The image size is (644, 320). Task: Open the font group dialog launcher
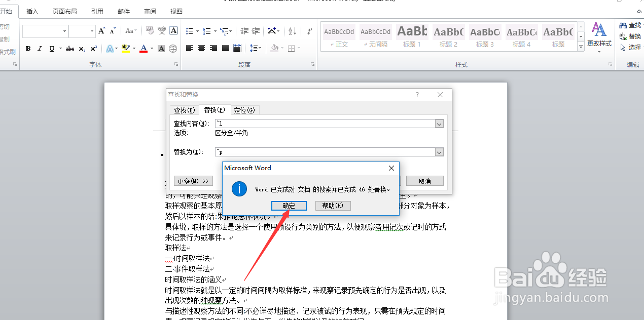point(176,64)
